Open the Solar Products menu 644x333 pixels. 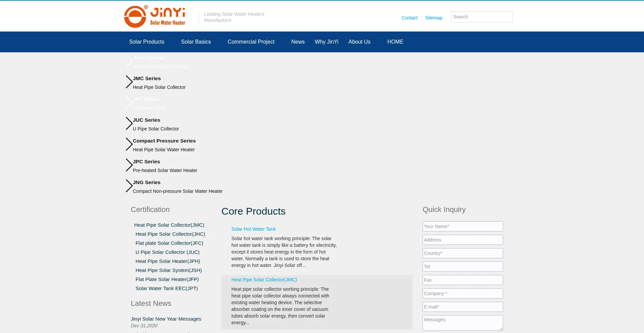147,42
